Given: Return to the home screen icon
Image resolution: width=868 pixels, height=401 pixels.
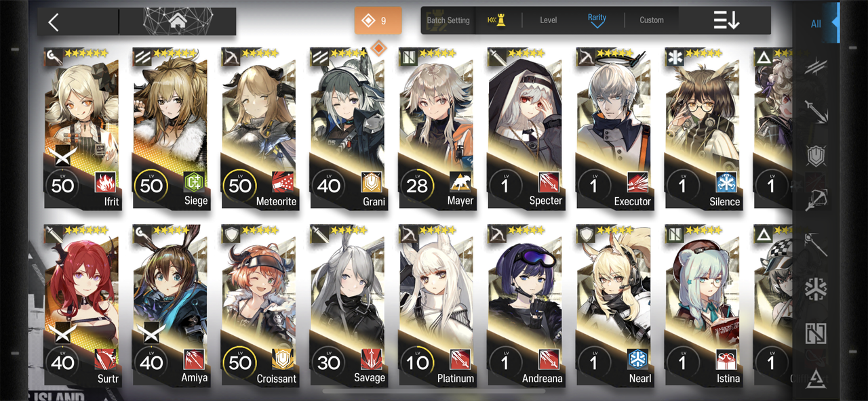Looking at the screenshot, I should (178, 22).
